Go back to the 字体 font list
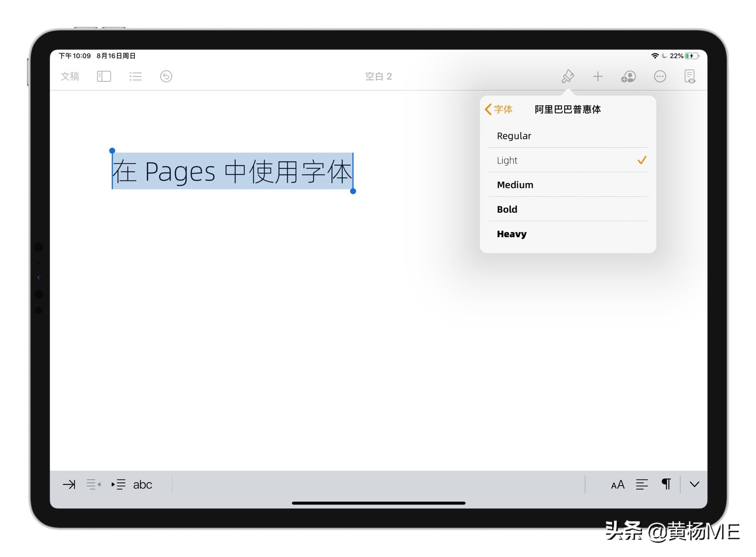Viewport: 756px width, 557px height. coord(498,109)
